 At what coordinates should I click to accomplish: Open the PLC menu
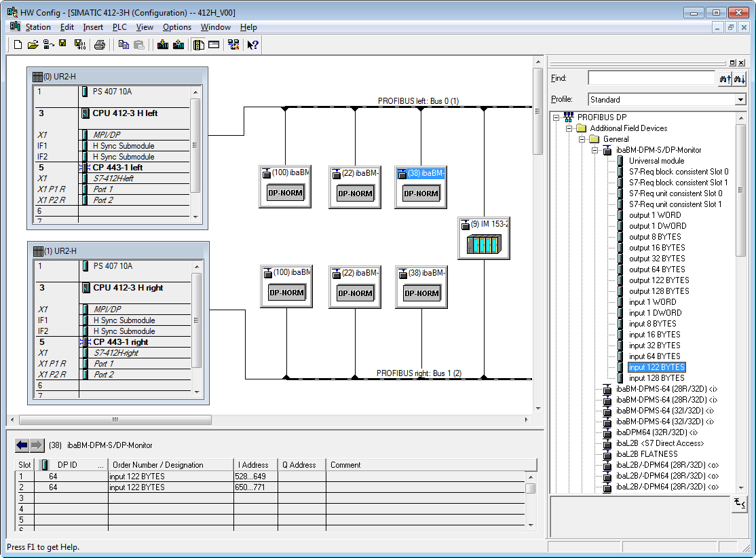click(119, 27)
